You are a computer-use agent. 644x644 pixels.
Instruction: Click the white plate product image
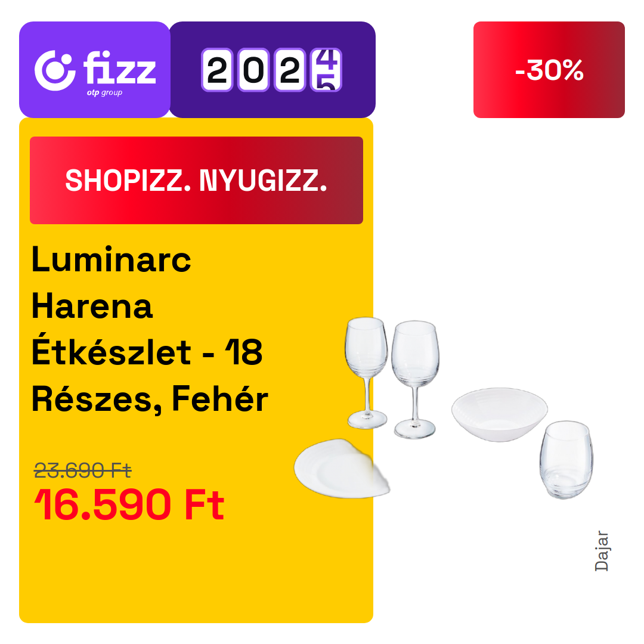[x=342, y=469]
